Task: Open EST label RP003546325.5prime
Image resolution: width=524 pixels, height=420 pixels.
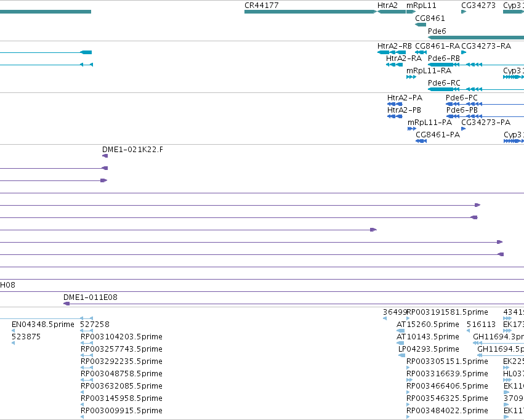Action: click(447, 398)
